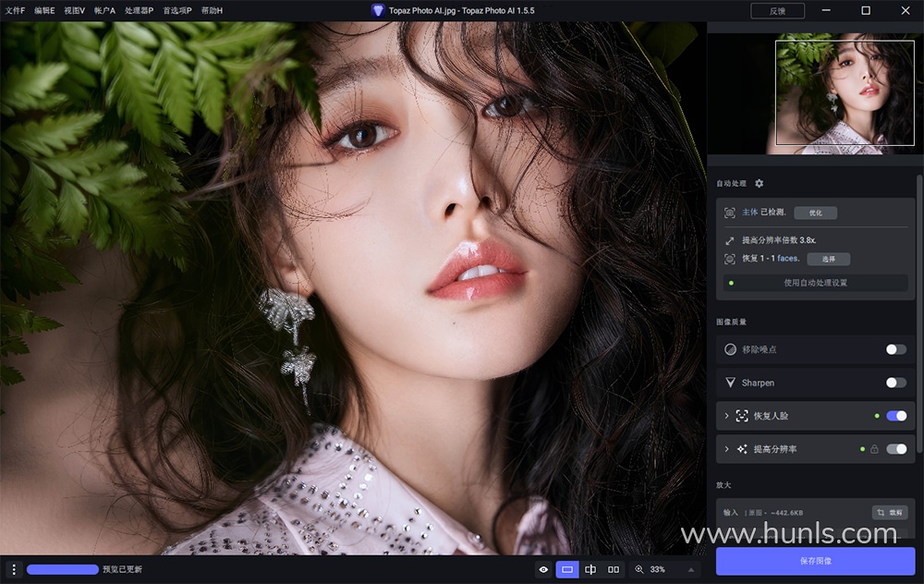This screenshot has height=584, width=924.
Task: Click the 优化 button next to 主体
Action: click(815, 213)
